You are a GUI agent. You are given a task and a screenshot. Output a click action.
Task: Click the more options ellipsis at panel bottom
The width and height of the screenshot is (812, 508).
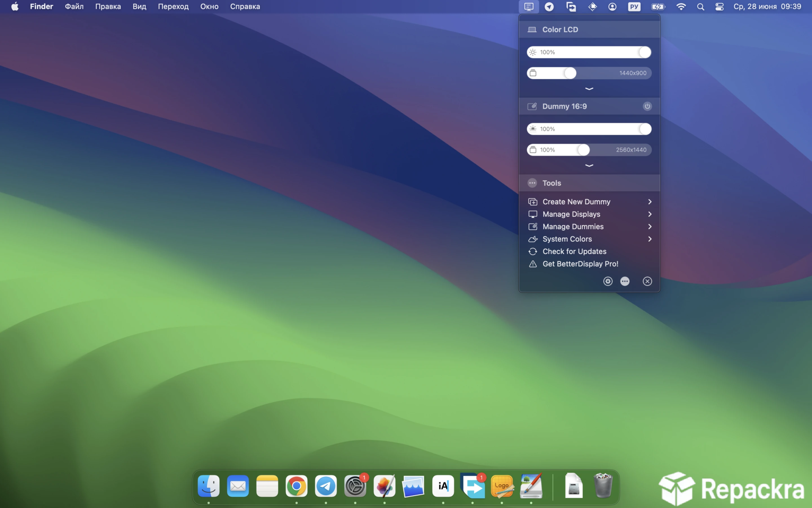(625, 281)
